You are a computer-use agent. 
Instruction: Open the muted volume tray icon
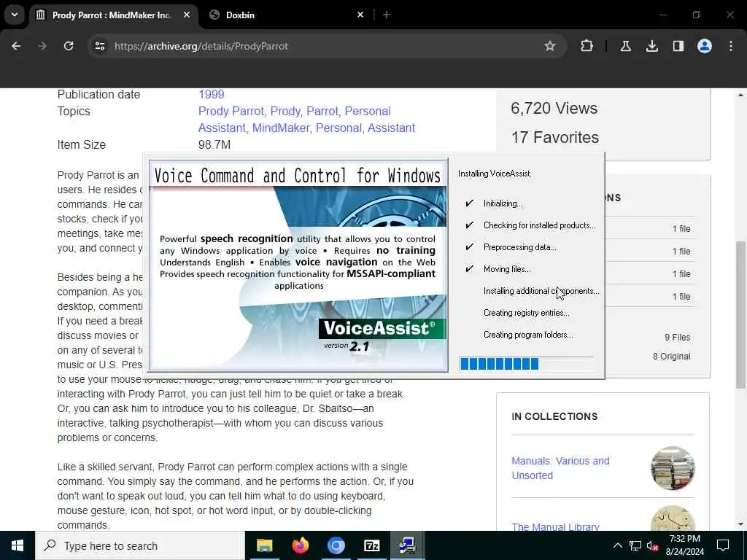pyautogui.click(x=653, y=545)
